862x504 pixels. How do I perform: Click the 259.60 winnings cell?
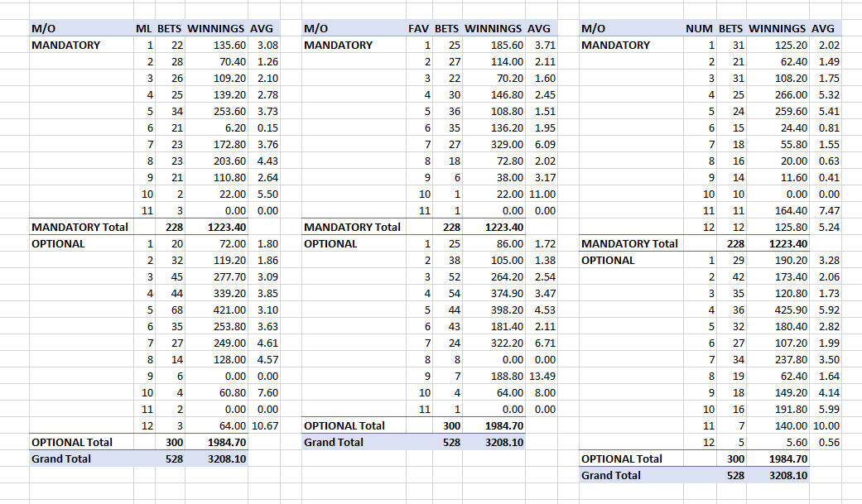point(791,111)
